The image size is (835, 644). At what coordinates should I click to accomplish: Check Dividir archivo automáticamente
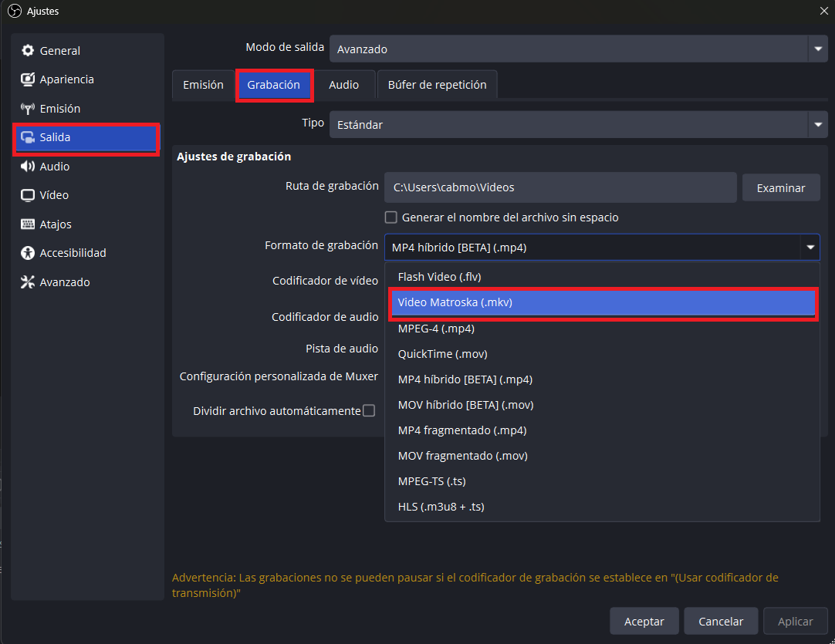(370, 410)
